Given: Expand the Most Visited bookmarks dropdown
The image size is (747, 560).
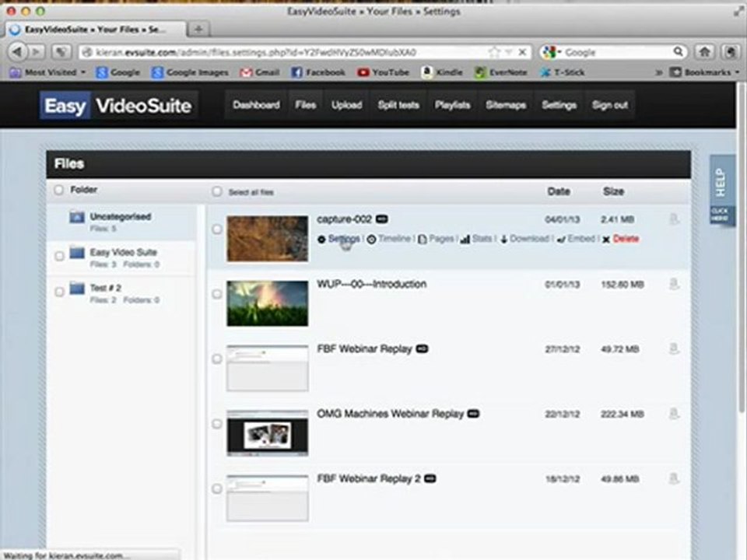Looking at the screenshot, I should (x=47, y=72).
